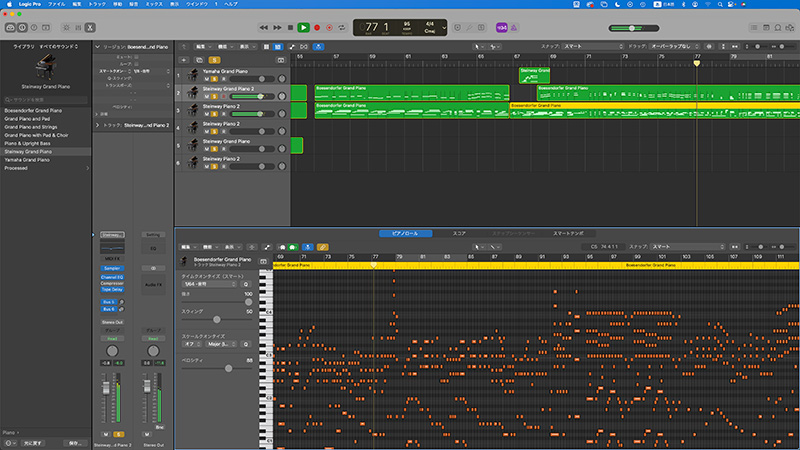The height and width of the screenshot is (450, 800).
Task: Add a new track with plus button
Action: pyautogui.click(x=184, y=60)
